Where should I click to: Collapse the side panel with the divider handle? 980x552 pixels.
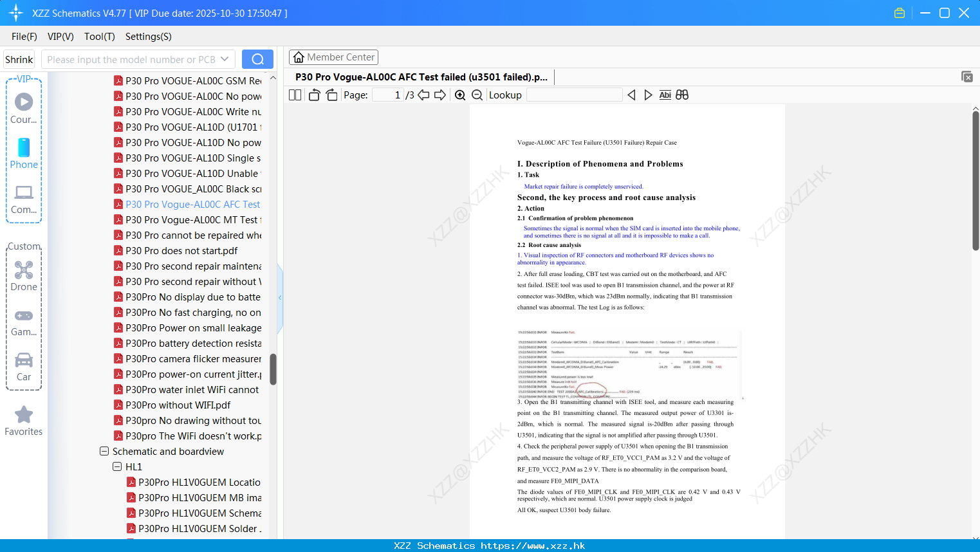point(280,298)
